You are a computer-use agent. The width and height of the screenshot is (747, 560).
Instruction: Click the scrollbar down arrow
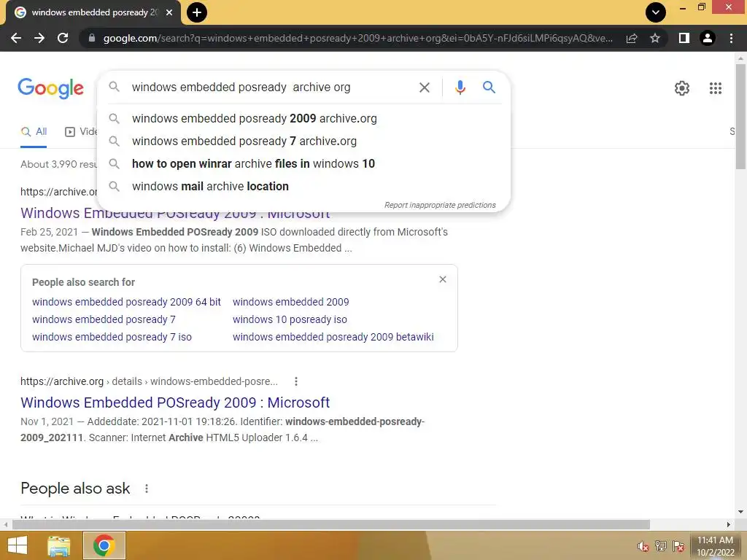[x=740, y=513]
